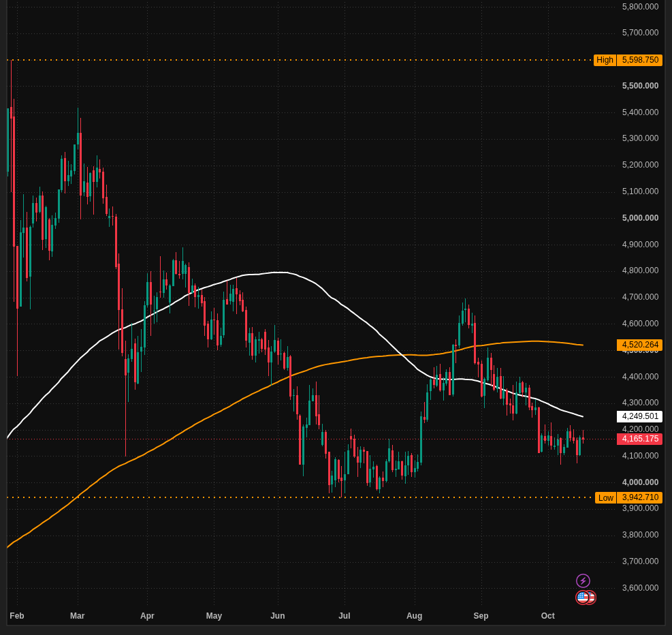The image size is (672, 635).
Task: Select the orange High label tag
Action: [605, 60]
